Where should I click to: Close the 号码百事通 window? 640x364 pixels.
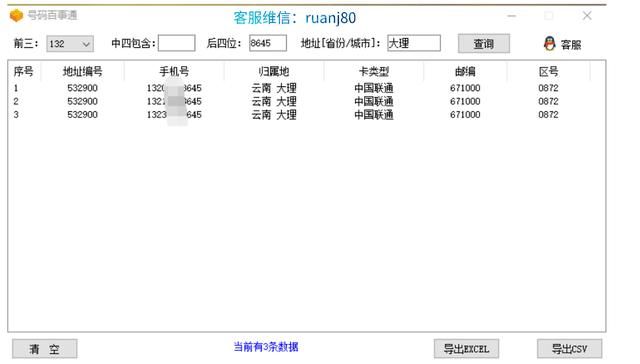point(587,16)
